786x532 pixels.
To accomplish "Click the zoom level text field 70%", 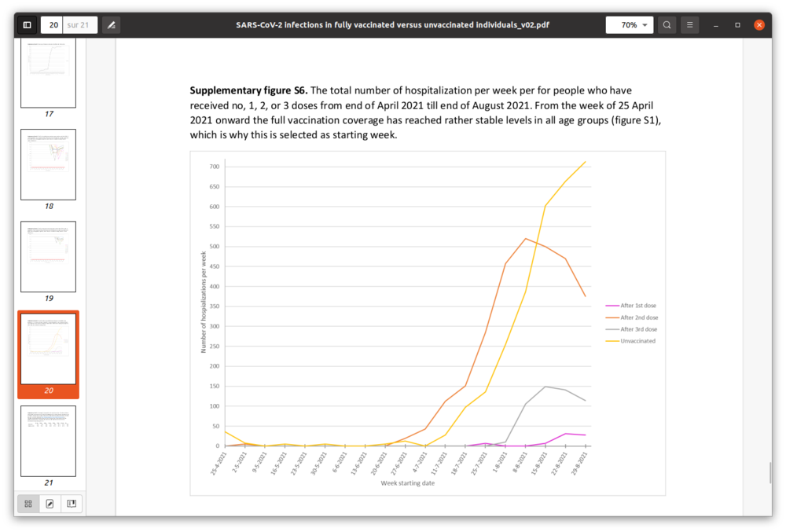I will 625,25.
